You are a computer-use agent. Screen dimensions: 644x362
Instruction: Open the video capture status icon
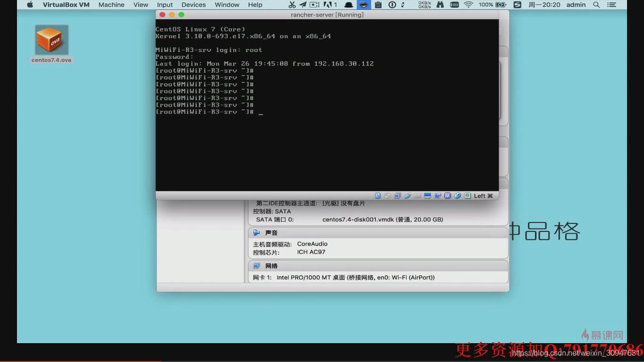(438, 196)
